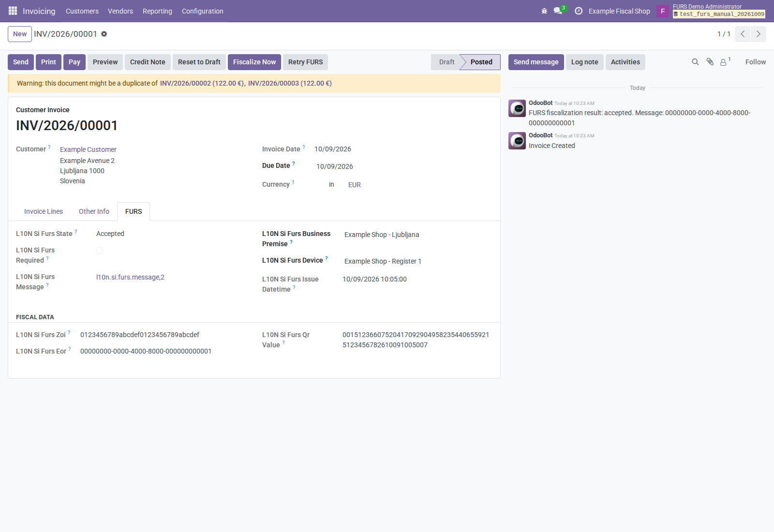Create a Credit Note

click(x=148, y=62)
